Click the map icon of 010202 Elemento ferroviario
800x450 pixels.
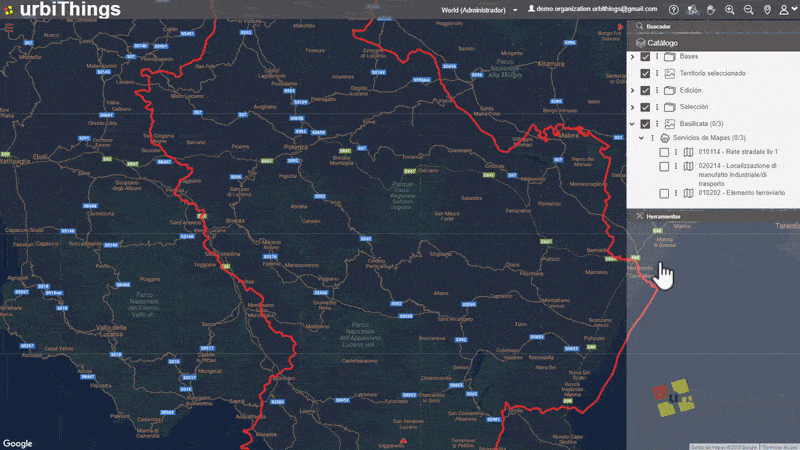[x=688, y=193]
